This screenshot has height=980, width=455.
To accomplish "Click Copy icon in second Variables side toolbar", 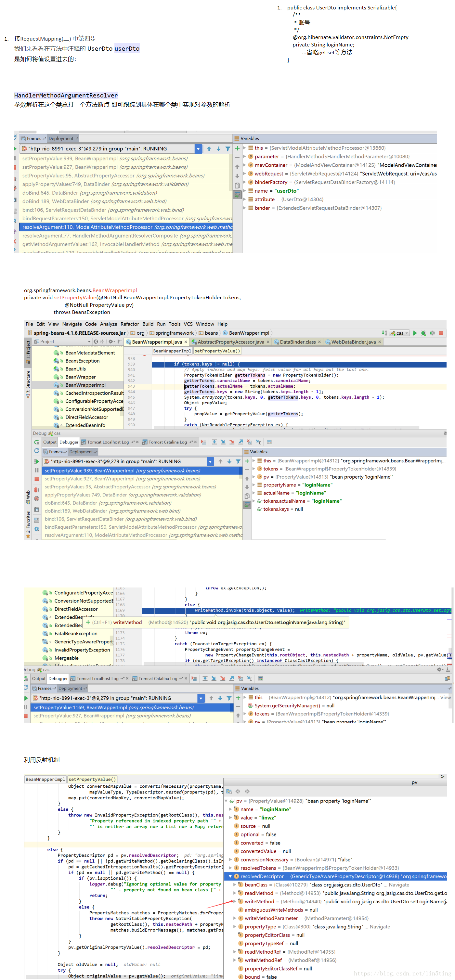I will pos(247,496).
